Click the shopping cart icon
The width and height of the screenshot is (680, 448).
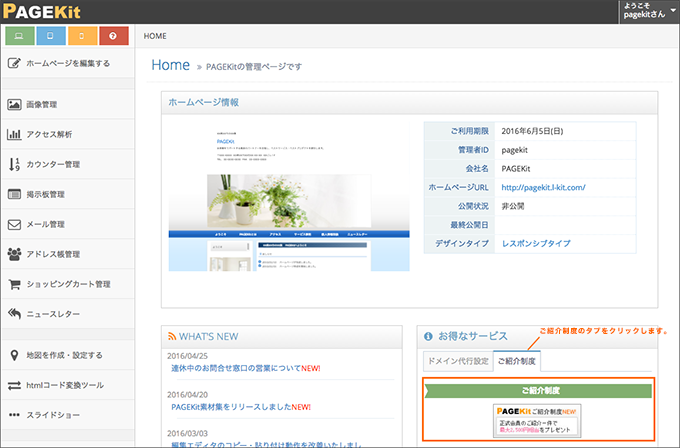point(14,284)
